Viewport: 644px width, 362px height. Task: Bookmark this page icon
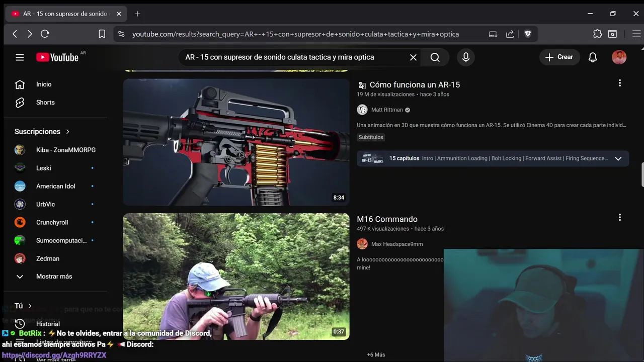pyautogui.click(x=102, y=34)
